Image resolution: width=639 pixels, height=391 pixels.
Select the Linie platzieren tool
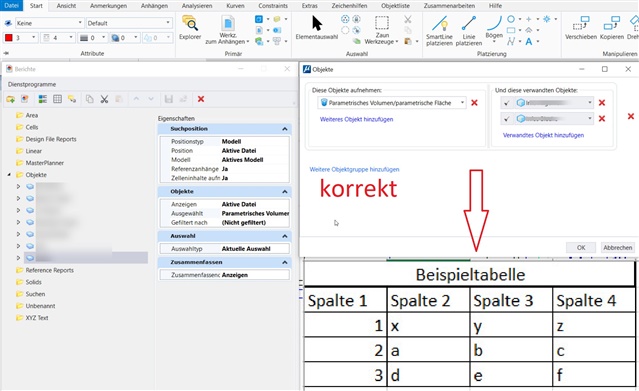coord(469,31)
